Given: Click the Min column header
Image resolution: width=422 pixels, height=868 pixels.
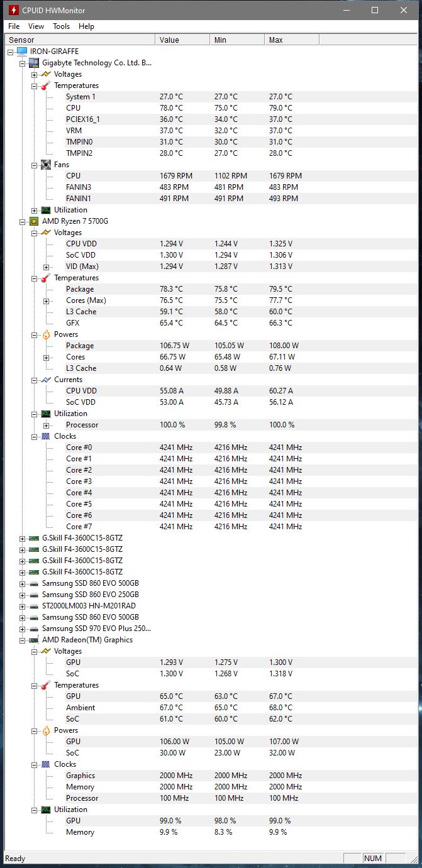Looking at the screenshot, I should (x=237, y=40).
